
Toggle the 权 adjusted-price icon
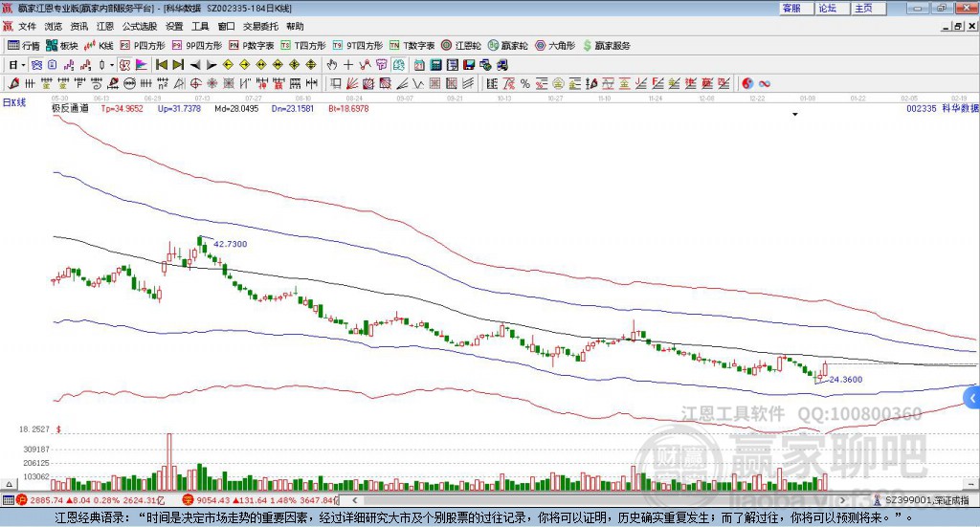(x=125, y=65)
